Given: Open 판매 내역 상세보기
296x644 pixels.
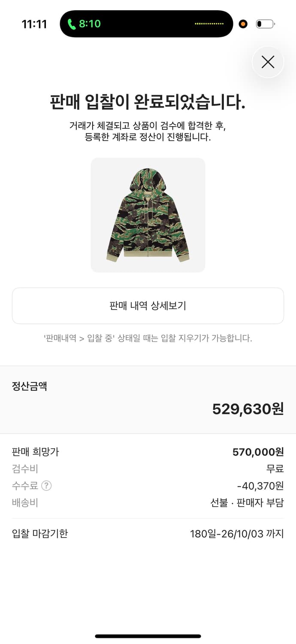Looking at the screenshot, I should (148, 305).
